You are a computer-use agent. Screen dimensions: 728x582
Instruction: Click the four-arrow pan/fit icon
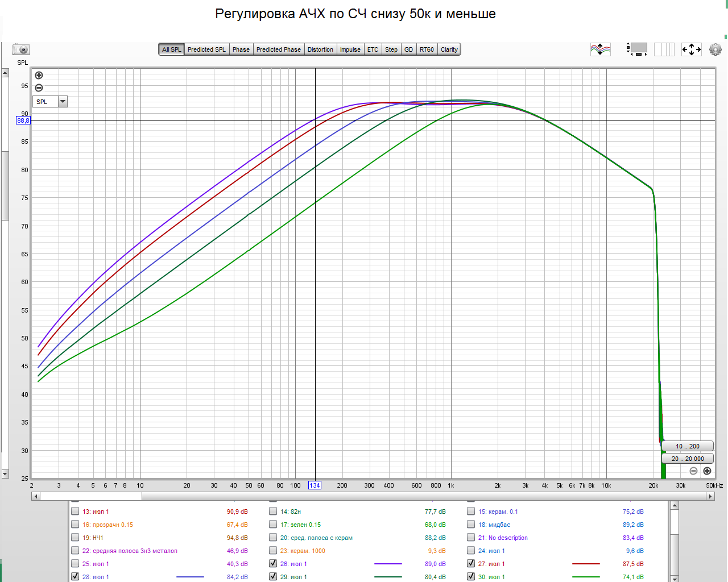(x=692, y=49)
